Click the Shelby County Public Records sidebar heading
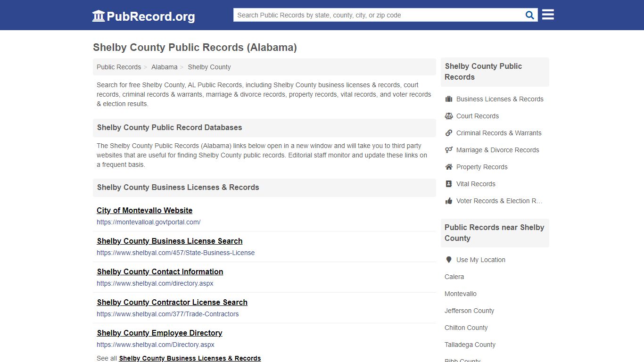This screenshot has width=644, height=362. (x=483, y=72)
